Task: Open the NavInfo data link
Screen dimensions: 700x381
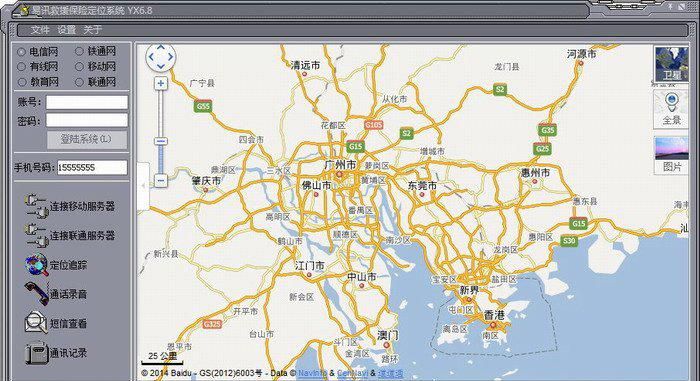Action: (x=312, y=373)
